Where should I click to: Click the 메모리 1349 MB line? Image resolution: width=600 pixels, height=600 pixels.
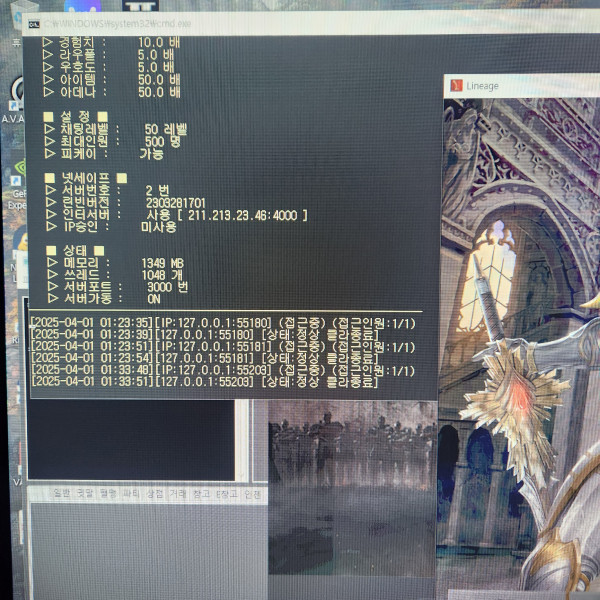coord(115,263)
